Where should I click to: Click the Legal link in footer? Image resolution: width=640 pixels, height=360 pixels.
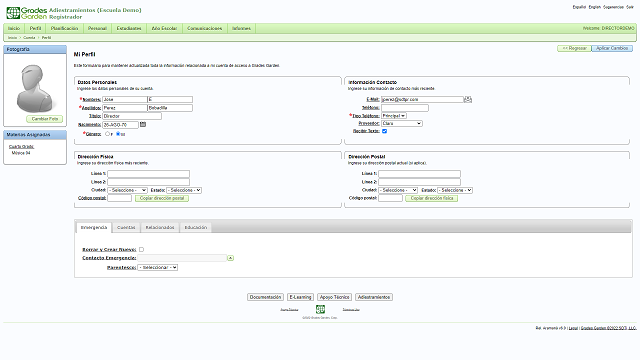tap(573, 328)
